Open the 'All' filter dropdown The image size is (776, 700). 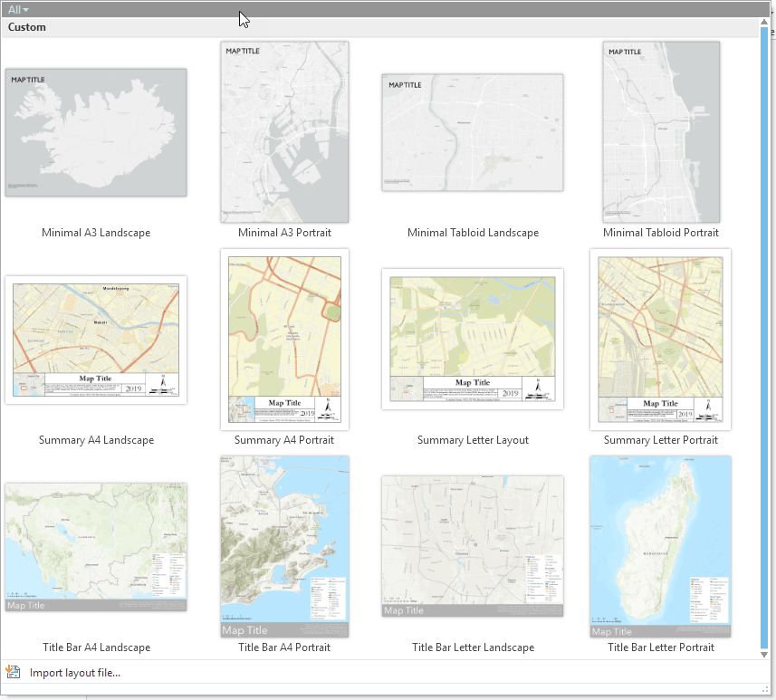pos(18,9)
